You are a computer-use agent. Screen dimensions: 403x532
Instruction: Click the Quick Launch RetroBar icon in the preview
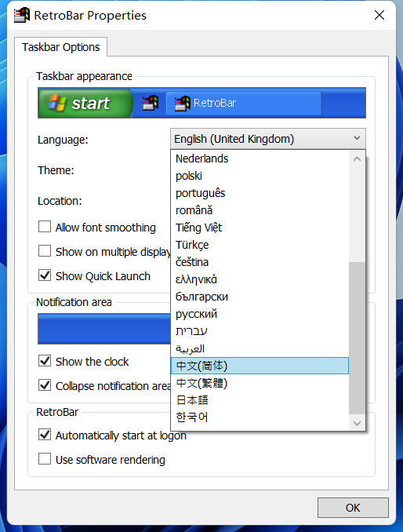tap(151, 103)
